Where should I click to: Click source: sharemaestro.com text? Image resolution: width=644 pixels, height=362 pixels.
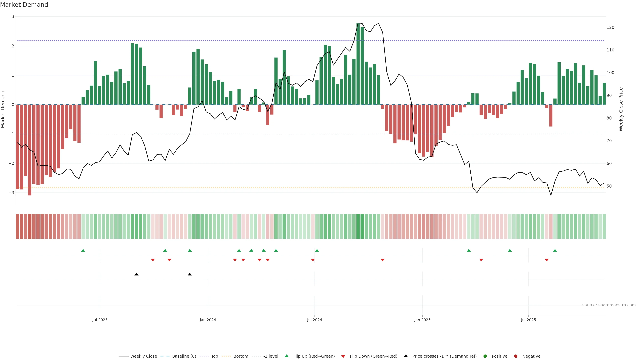click(x=609, y=305)
